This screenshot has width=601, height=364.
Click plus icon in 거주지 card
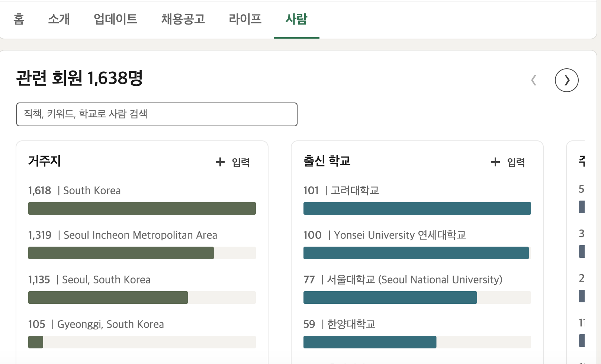tap(220, 162)
